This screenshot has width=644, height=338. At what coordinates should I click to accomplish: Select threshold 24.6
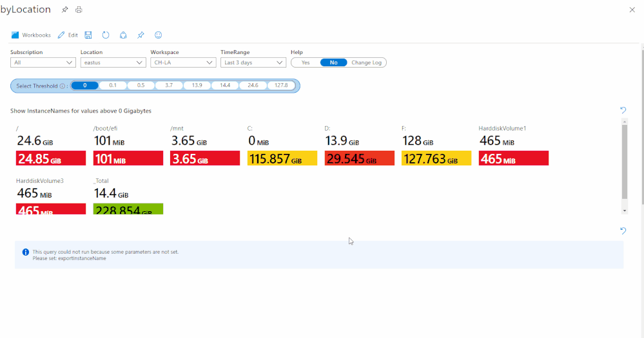pyautogui.click(x=253, y=86)
